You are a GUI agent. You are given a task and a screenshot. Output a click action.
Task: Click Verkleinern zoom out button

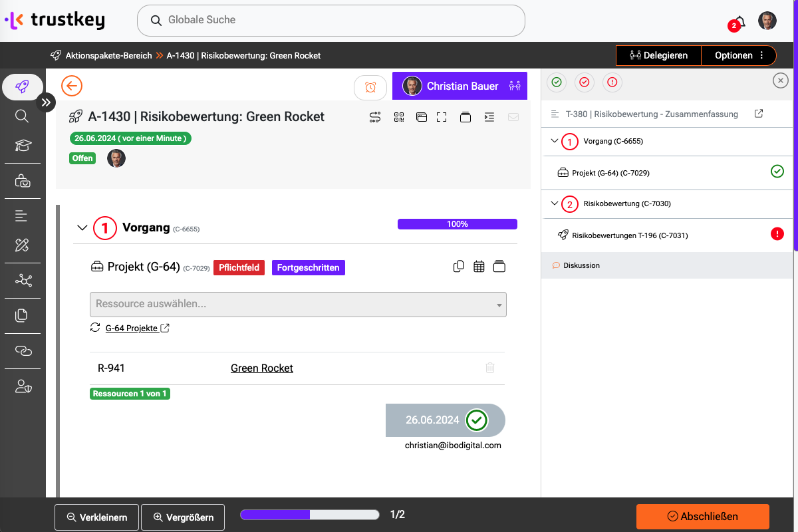coord(96,517)
